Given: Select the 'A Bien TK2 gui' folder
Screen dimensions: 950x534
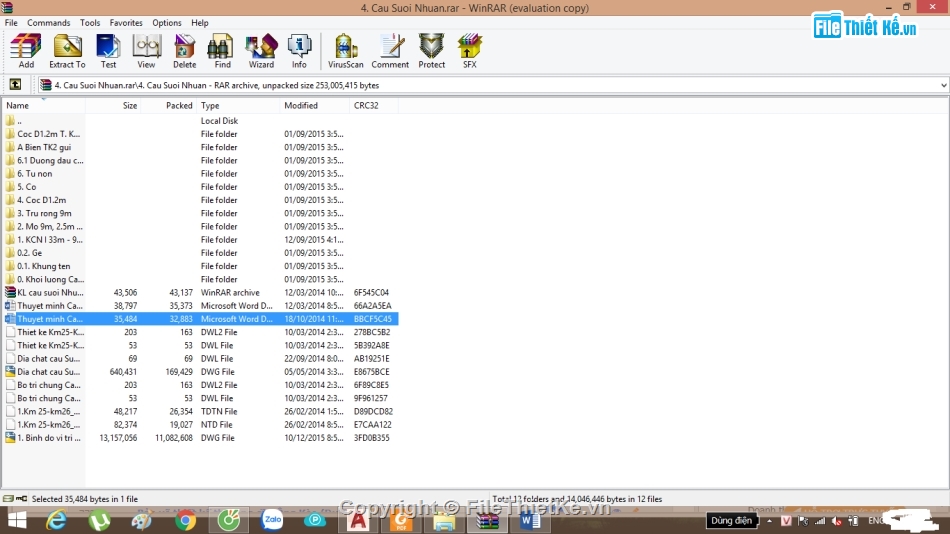Looking at the screenshot, I should [x=201, y=147].
